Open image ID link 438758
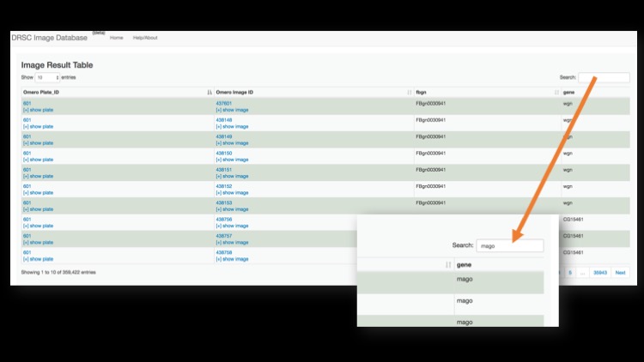Viewport: 644px width, 362px height. tap(224, 252)
